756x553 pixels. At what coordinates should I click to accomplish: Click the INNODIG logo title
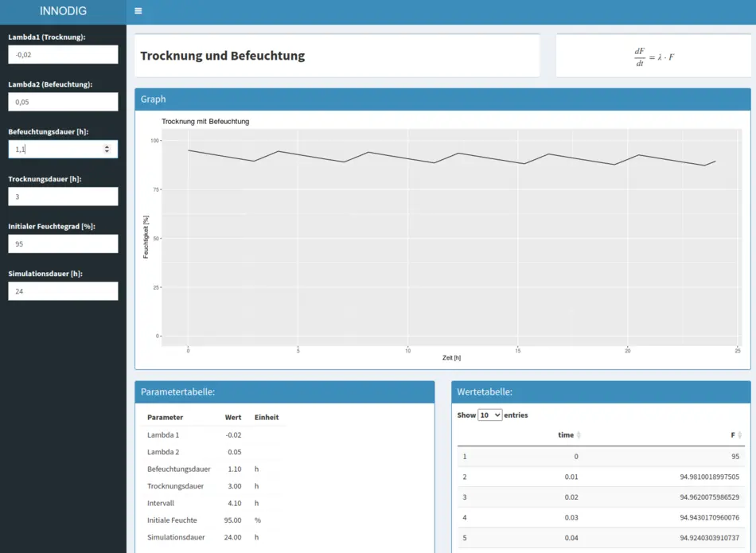63,11
